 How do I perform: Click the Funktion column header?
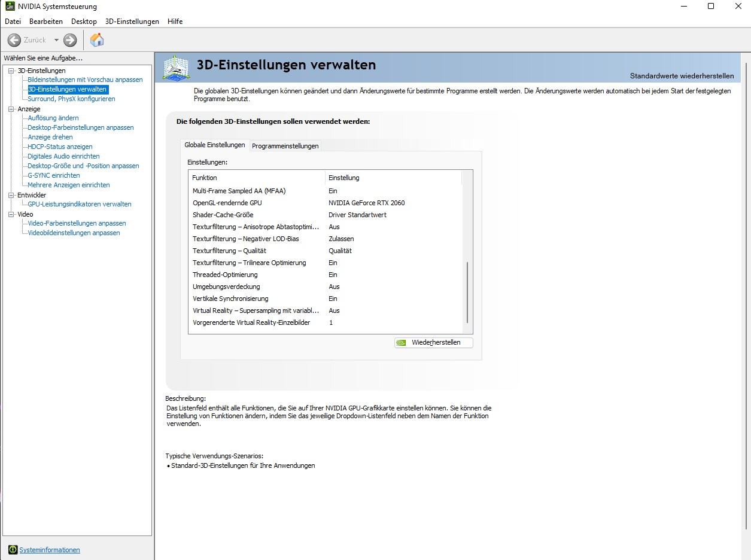tap(257, 178)
